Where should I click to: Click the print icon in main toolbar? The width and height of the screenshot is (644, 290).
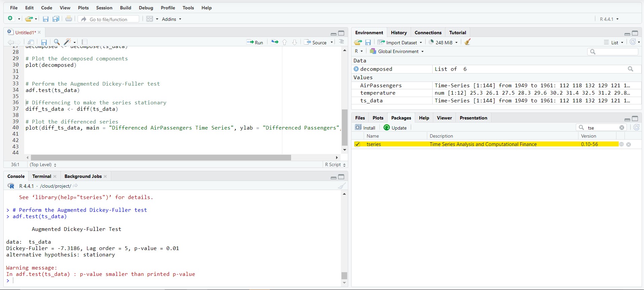[69, 19]
